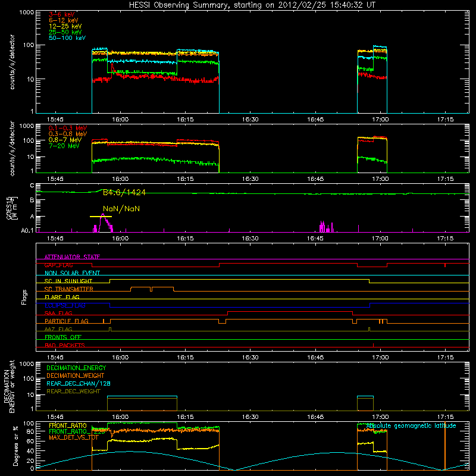Select the FRONTS_OFF flag label
Screen dimensions: 476x476
click(x=63, y=337)
